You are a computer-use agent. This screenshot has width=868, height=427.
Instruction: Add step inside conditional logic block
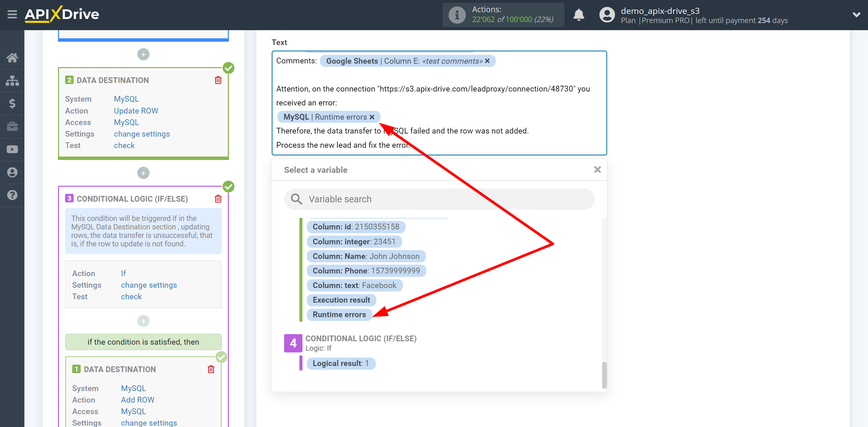pos(143,321)
